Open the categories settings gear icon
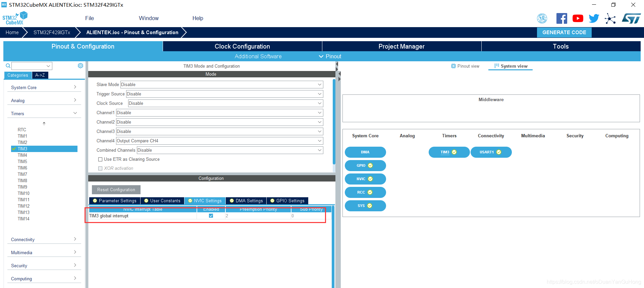Viewport: 644px width, 288px height. tap(80, 66)
